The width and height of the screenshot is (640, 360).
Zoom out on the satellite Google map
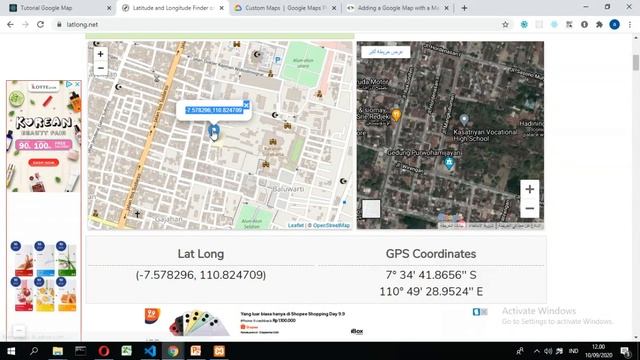(x=529, y=209)
